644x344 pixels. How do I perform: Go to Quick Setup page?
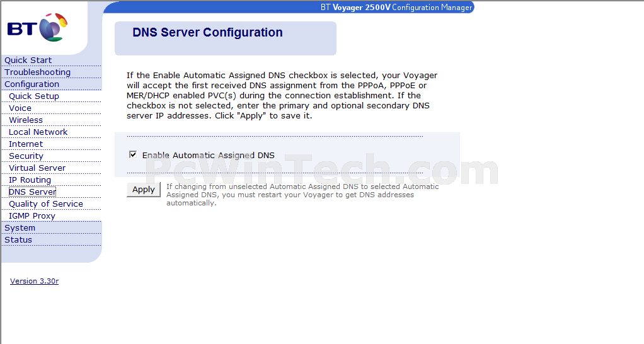click(34, 96)
